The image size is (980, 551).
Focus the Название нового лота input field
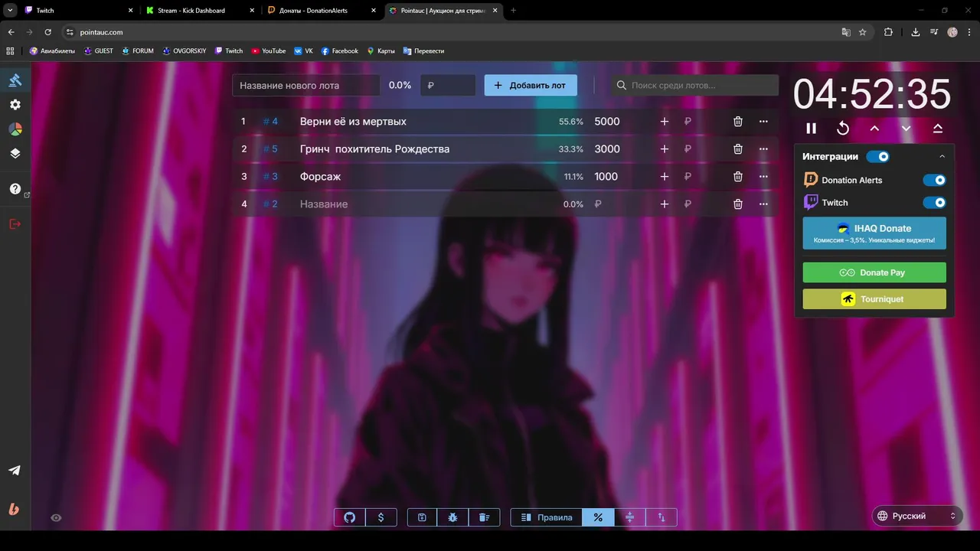tap(306, 85)
